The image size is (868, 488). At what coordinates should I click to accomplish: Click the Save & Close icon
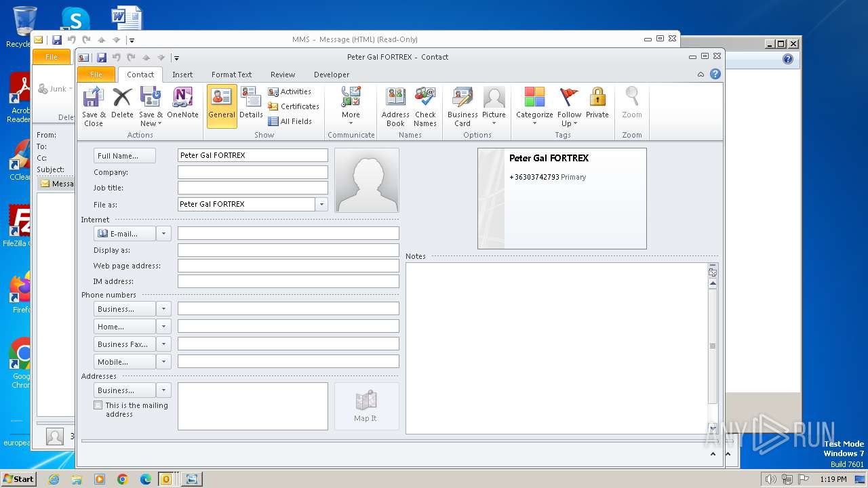[93, 106]
